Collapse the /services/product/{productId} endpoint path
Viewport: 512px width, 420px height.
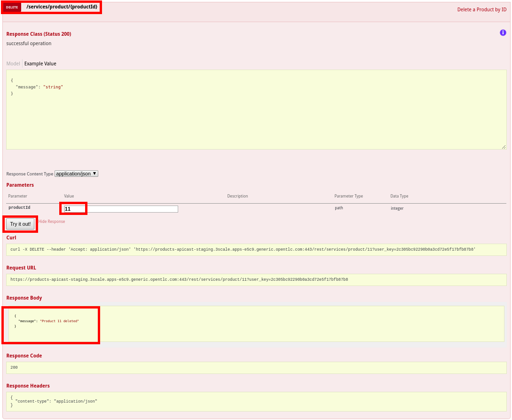[62, 7]
